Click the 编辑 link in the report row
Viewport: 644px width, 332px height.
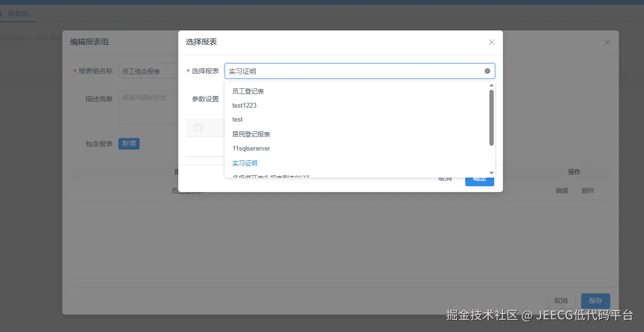tap(562, 191)
